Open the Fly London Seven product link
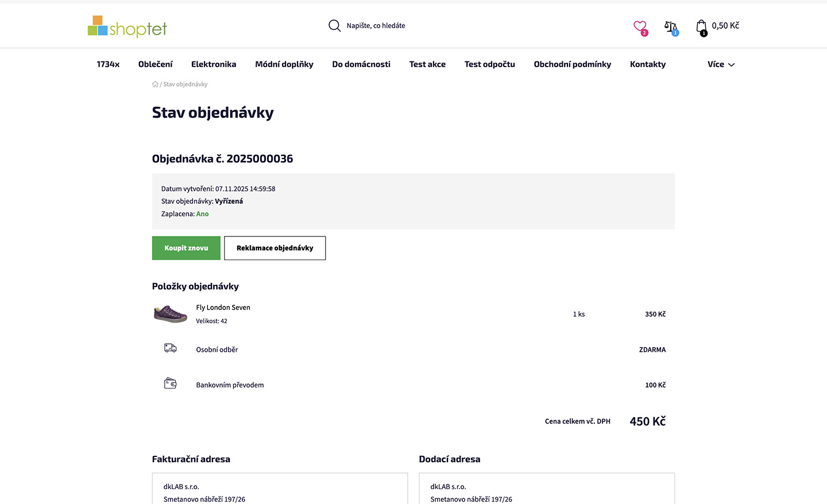827x504 pixels. pos(223,308)
